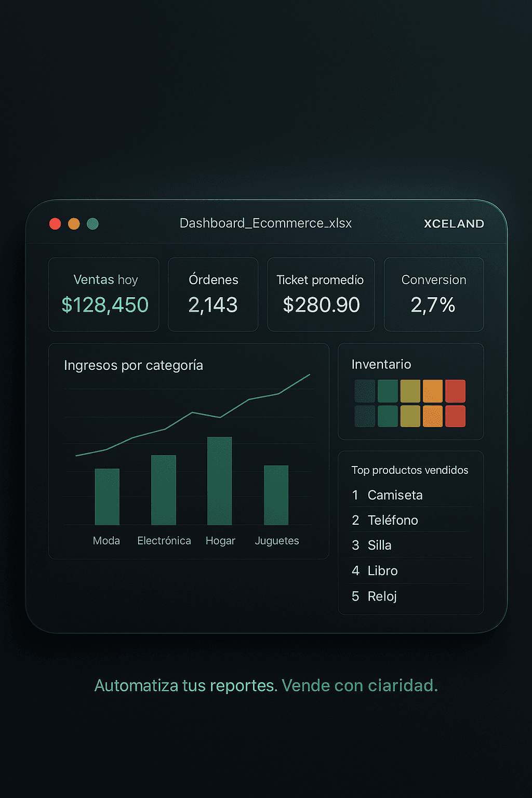Open the Ticket promedio $280.90 card

321,295
